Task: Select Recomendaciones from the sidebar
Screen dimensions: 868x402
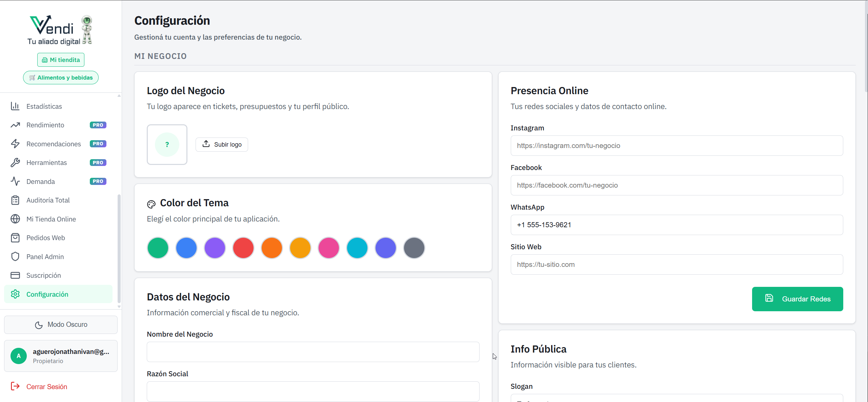Action: (x=54, y=144)
